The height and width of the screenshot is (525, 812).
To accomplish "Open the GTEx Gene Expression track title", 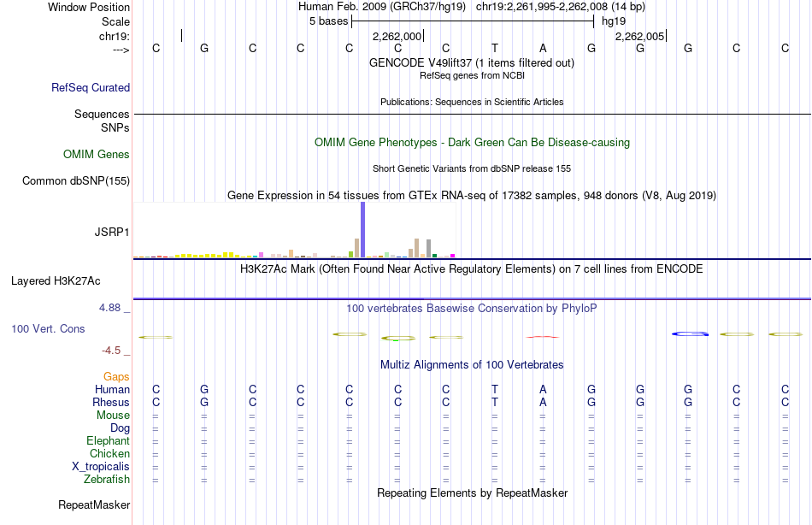I will pyautogui.click(x=472, y=196).
